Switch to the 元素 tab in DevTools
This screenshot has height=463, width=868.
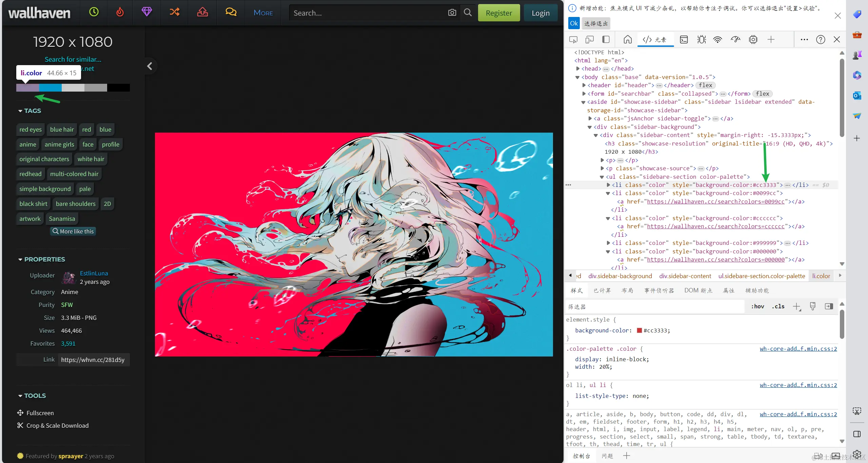point(655,39)
